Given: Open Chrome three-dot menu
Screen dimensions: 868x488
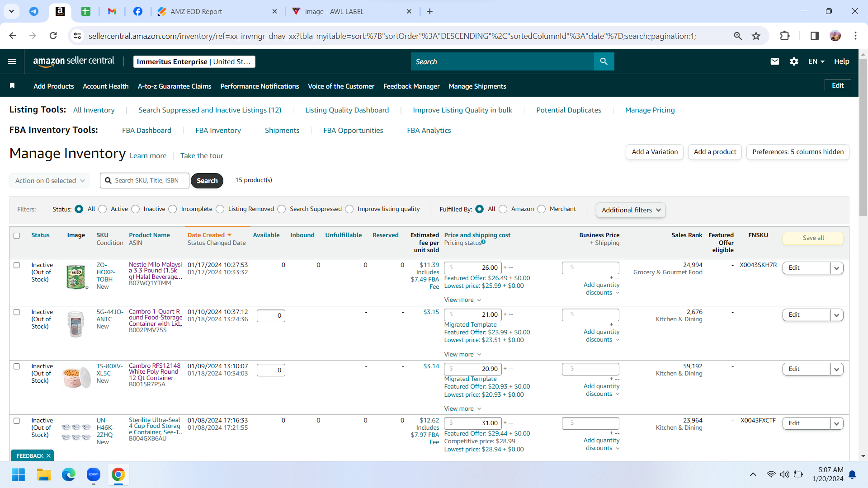Looking at the screenshot, I should point(855,36).
